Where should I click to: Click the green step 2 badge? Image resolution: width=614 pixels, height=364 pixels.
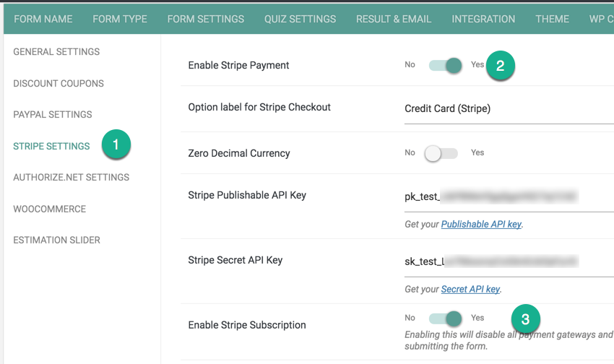tap(500, 66)
